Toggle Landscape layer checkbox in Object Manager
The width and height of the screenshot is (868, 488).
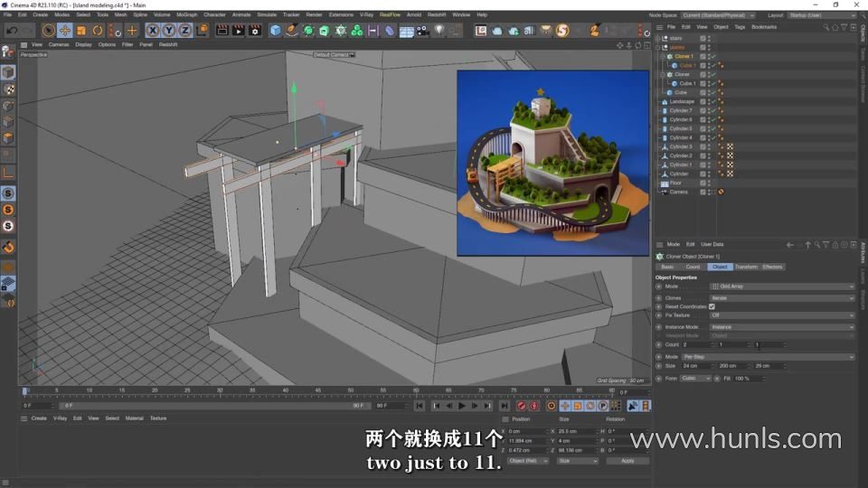tap(703, 102)
